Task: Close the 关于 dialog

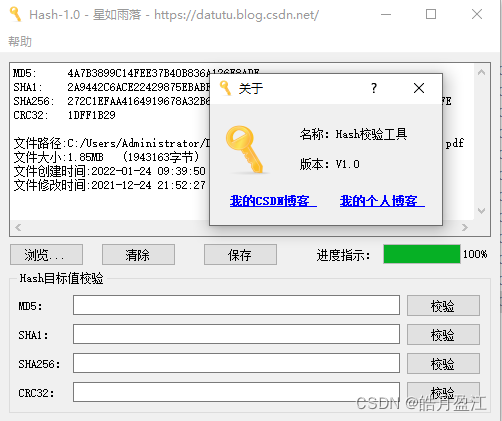Action: (419, 88)
